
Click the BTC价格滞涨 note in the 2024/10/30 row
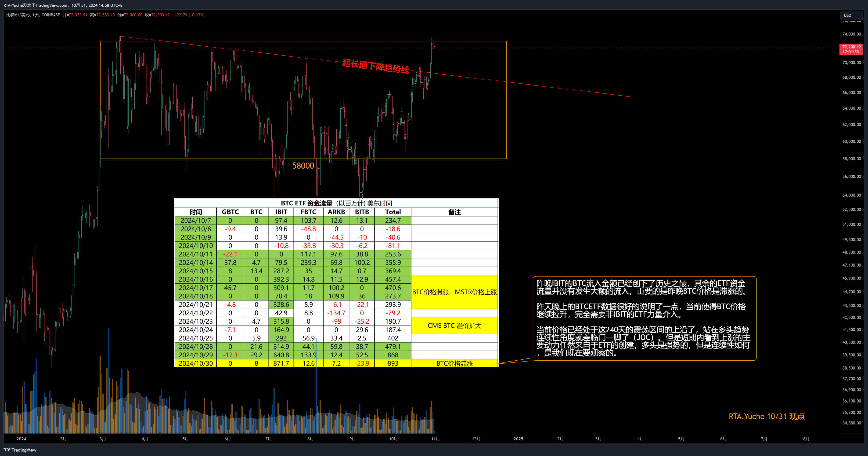[x=454, y=363]
